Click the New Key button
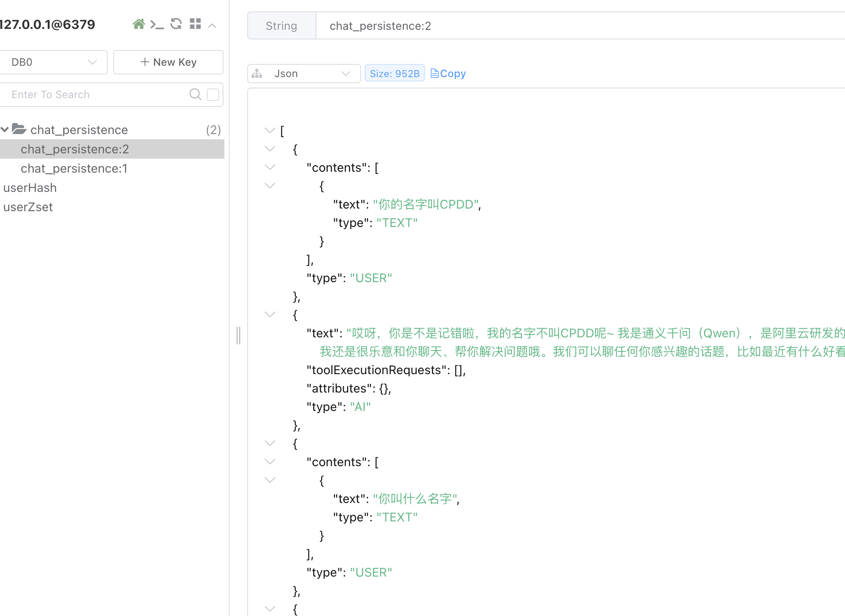The image size is (845, 616). tap(168, 62)
